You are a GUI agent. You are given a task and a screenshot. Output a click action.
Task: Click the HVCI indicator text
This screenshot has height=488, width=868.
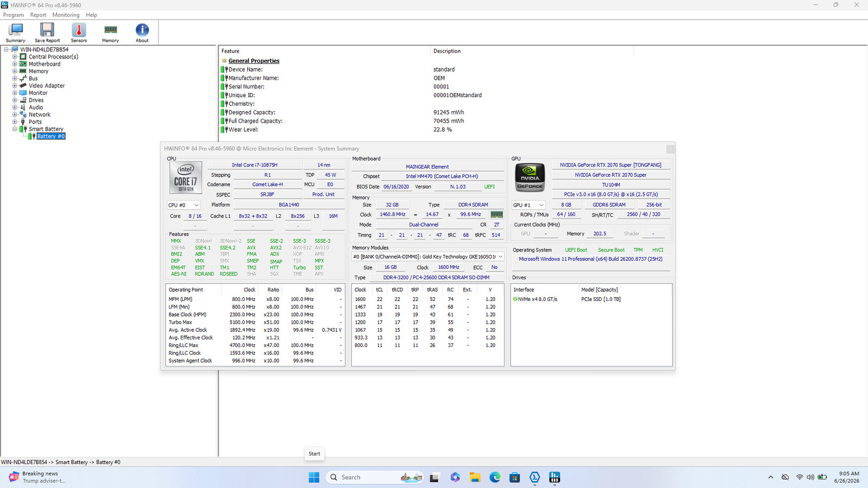pyautogui.click(x=658, y=250)
